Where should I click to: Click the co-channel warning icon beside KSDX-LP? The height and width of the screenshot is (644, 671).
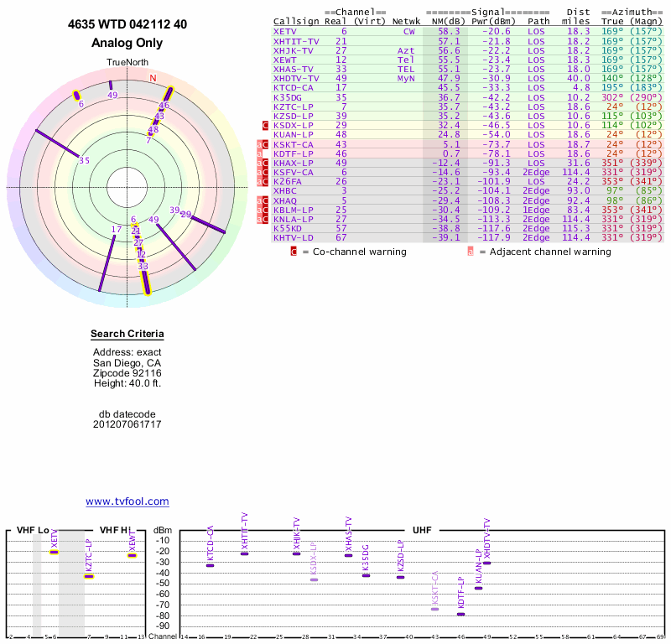265,126
